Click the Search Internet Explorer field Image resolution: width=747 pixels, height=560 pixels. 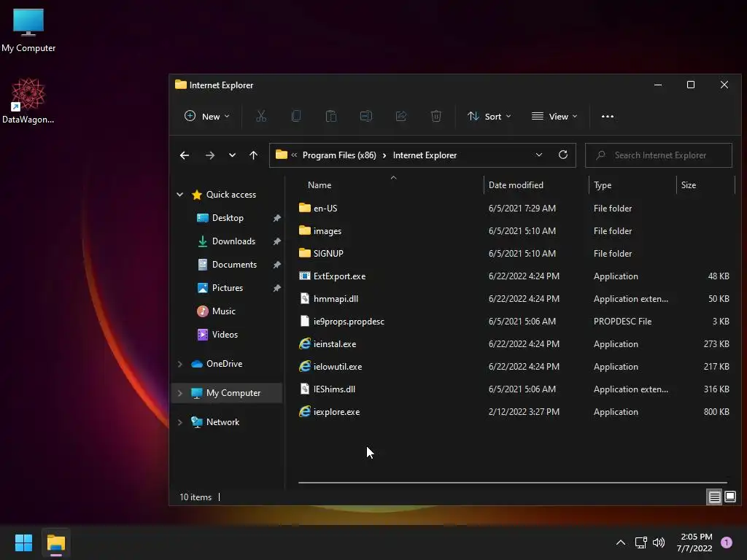[x=659, y=155]
